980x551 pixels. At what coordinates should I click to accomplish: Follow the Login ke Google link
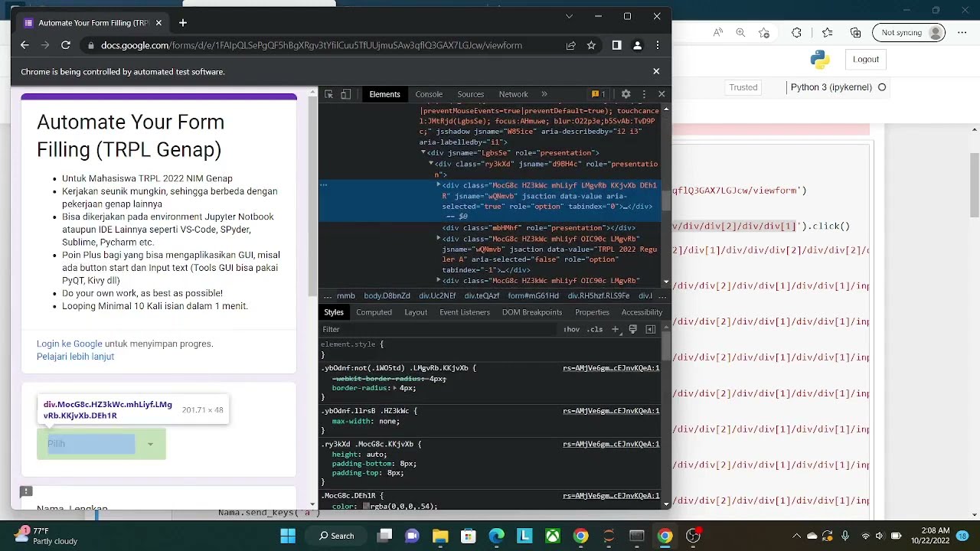click(x=69, y=344)
